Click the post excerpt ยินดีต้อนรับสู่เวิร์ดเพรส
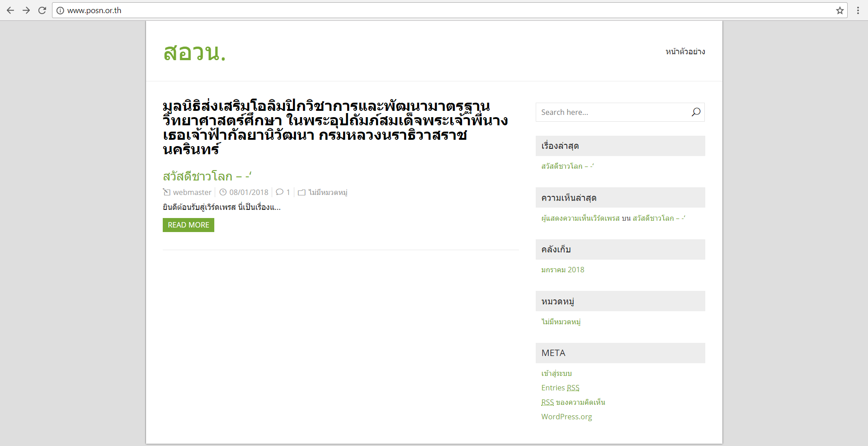Image resolution: width=868 pixels, height=446 pixels. pyautogui.click(x=222, y=207)
